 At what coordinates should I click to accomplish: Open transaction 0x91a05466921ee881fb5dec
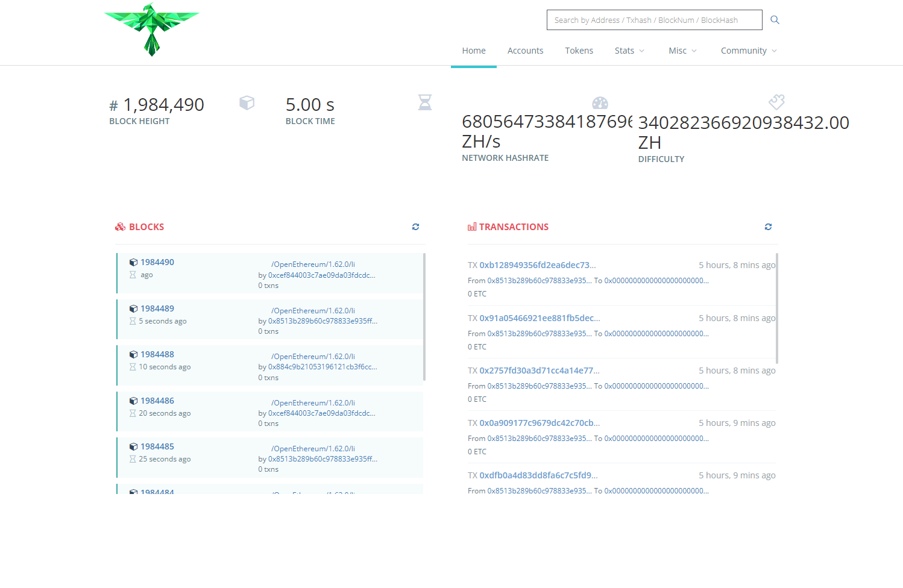pos(540,318)
